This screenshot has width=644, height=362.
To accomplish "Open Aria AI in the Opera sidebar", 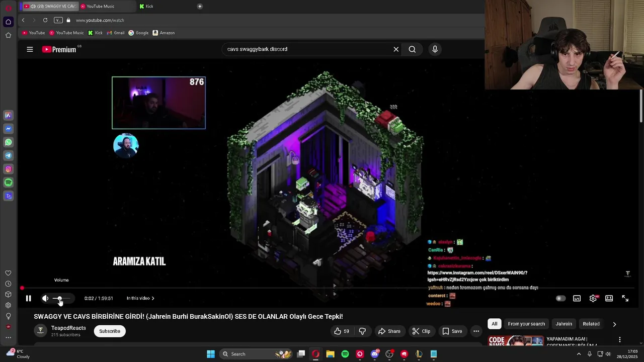I will point(8,115).
